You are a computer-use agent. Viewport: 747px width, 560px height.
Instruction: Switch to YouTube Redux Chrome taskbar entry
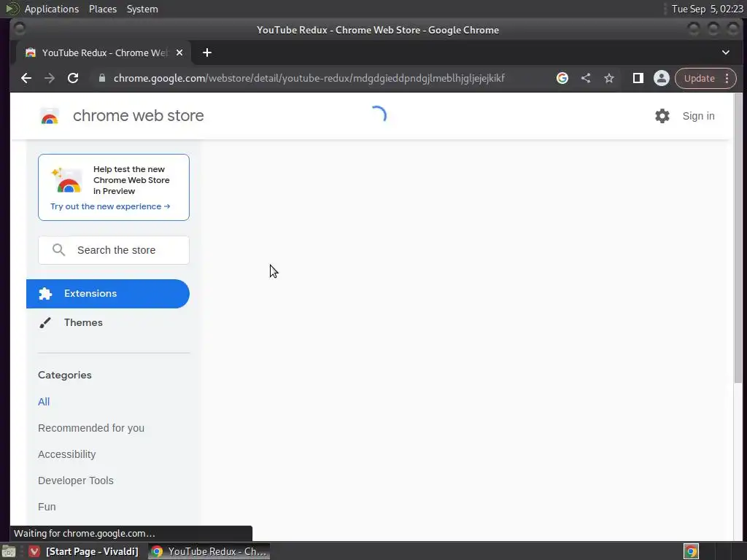tap(209, 551)
